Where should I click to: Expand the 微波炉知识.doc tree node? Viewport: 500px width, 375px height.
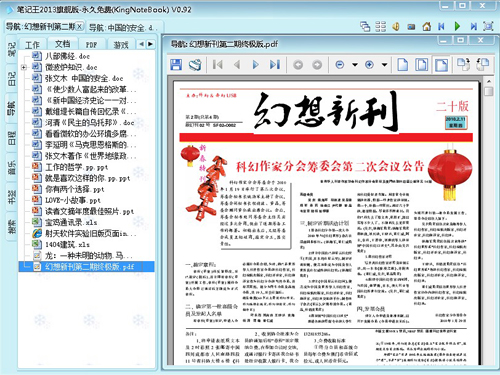click(x=23, y=67)
